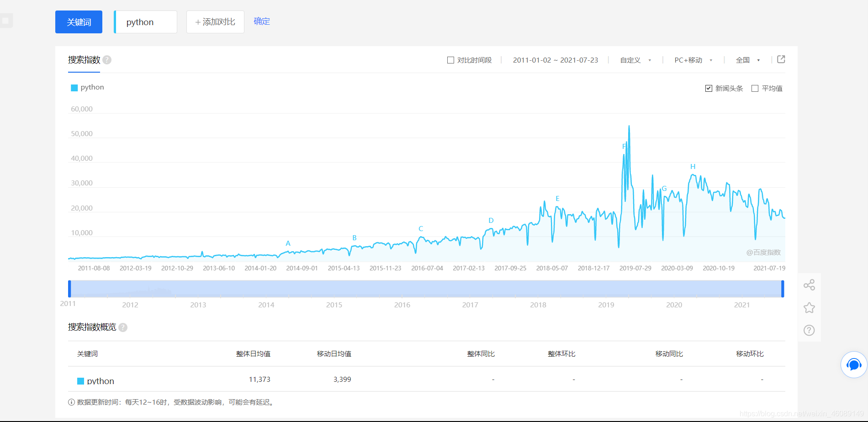Uncheck the 新闻头条 checkbox
868x422 pixels.
pyautogui.click(x=709, y=89)
